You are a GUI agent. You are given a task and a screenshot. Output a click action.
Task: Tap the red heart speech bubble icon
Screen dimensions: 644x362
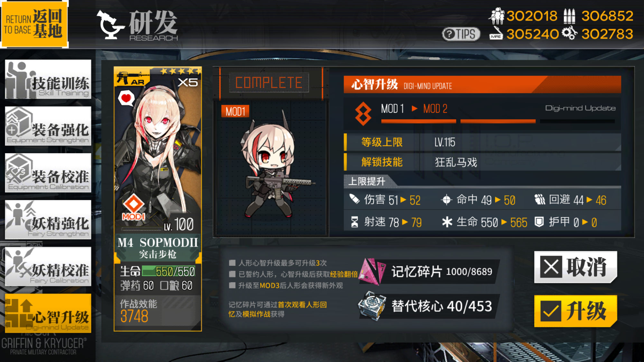(x=126, y=98)
